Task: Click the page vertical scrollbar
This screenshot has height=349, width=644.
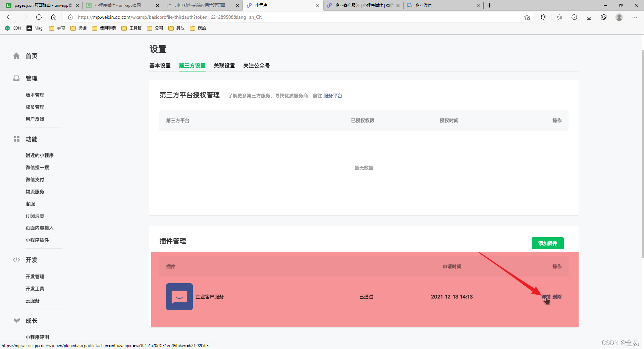Action: (x=642, y=154)
